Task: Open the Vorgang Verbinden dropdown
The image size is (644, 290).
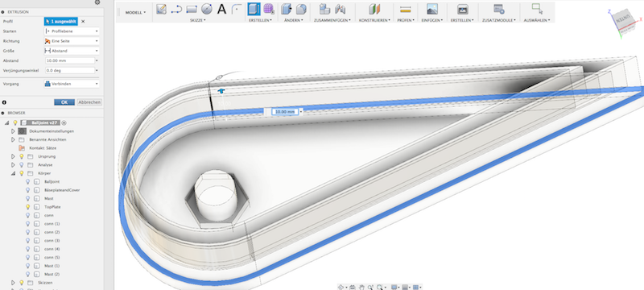Action: pos(72,84)
